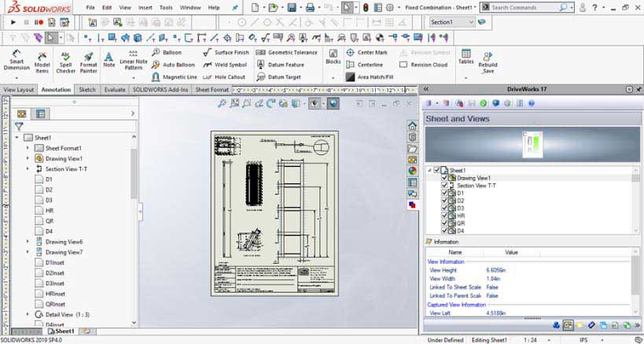Add a Weld Symbol
644x344 pixels.
pos(225,65)
